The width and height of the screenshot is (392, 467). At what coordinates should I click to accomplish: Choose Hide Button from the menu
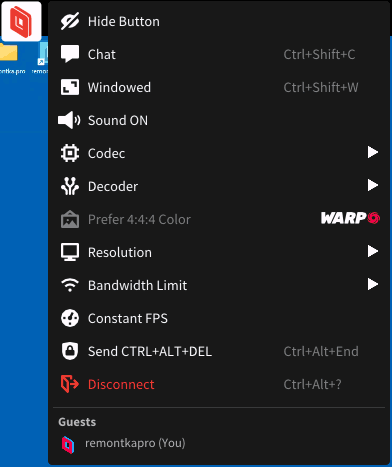click(219, 21)
